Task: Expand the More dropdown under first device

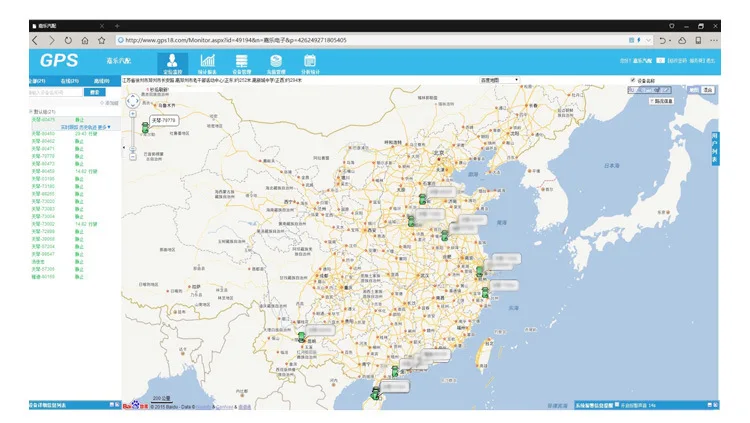Action: pos(104,127)
